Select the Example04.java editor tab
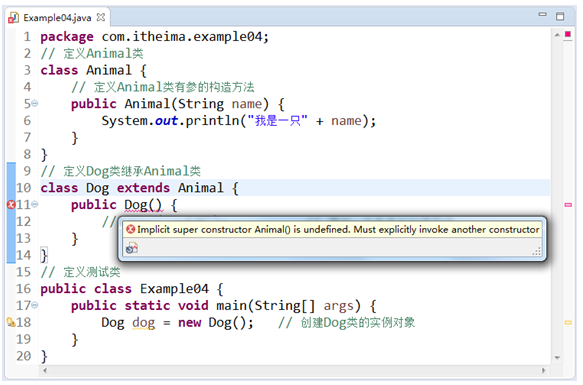 (x=57, y=17)
